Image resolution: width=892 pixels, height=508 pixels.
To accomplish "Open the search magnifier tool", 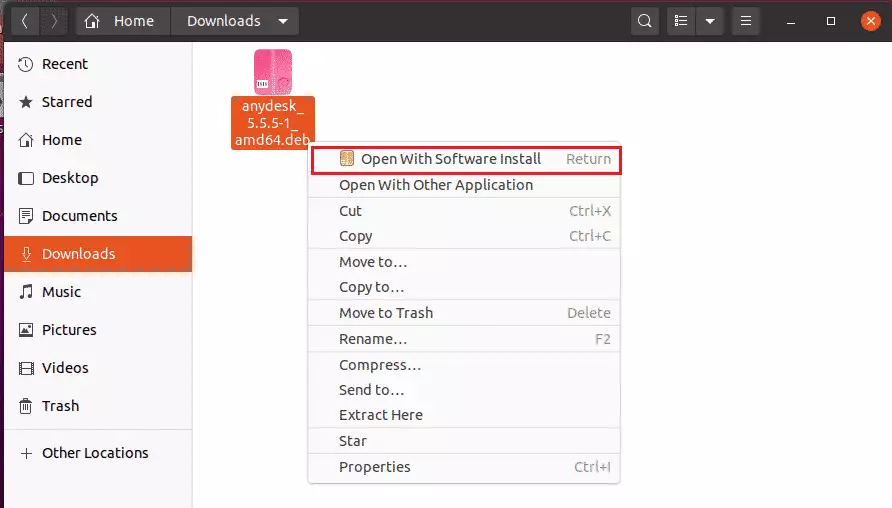I will coord(645,21).
